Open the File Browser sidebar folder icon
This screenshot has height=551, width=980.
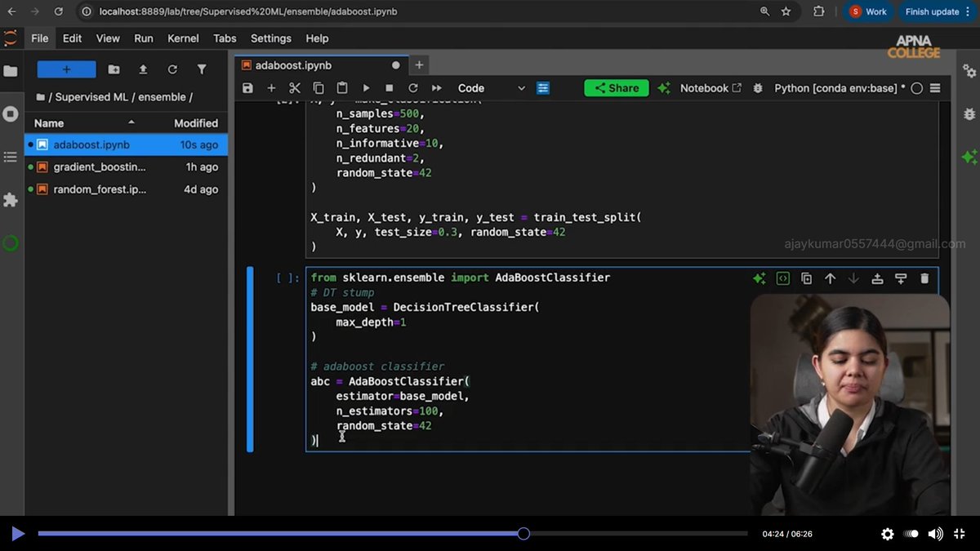pyautogui.click(x=11, y=71)
